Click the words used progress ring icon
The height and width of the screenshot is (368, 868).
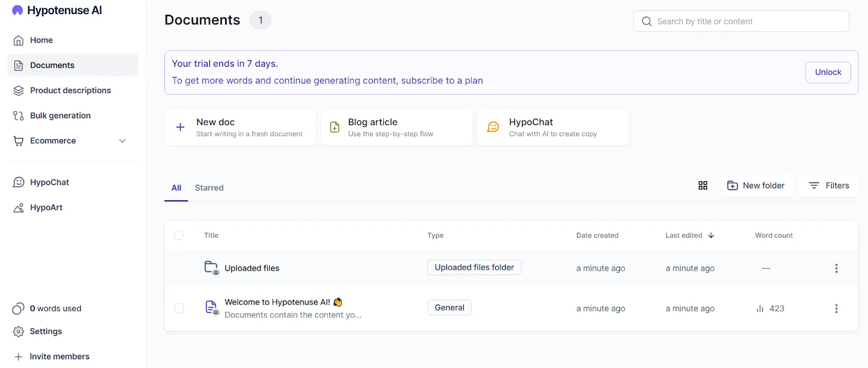coord(18,308)
